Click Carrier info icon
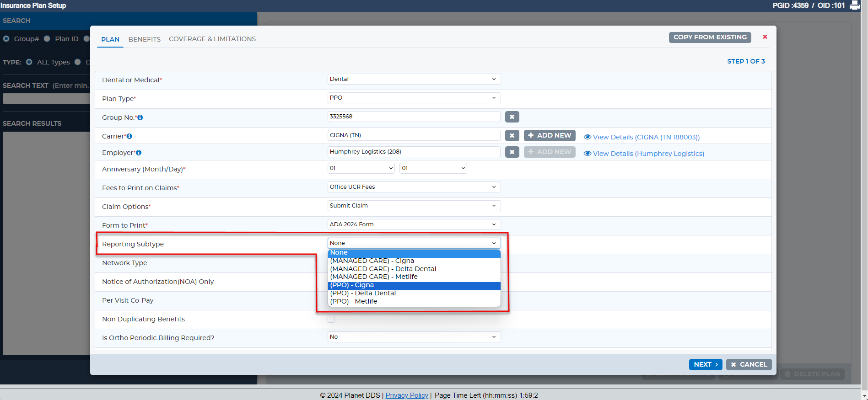Viewport: 868px width, 400px height. [129, 136]
